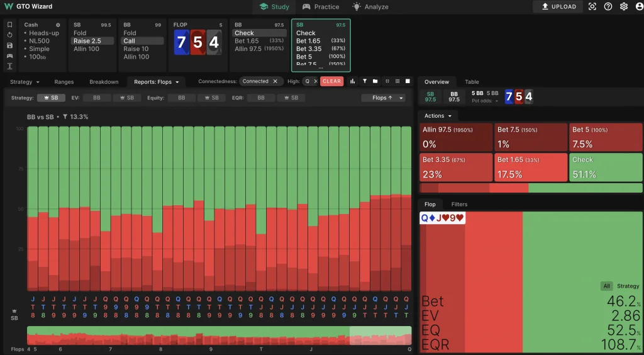Open Cash game settings gear

[58, 25]
